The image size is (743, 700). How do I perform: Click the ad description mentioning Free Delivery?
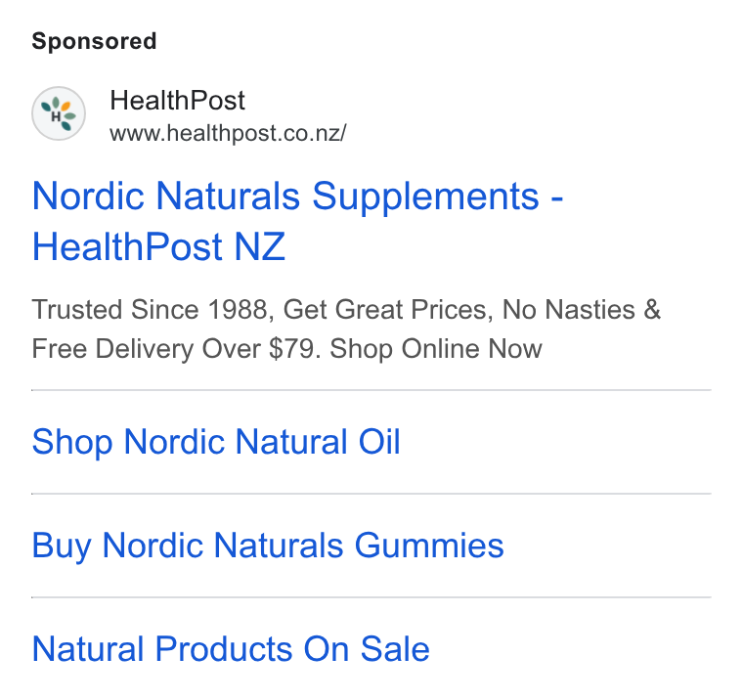pyautogui.click(x=346, y=329)
